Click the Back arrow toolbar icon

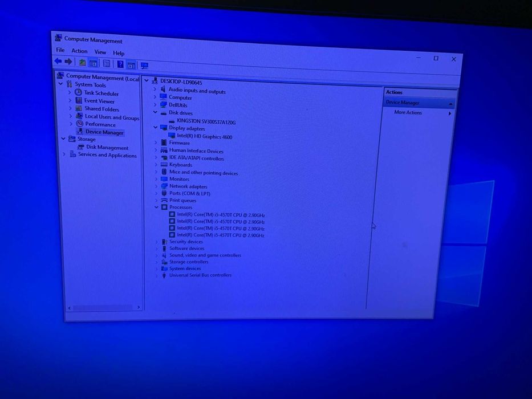tap(58, 61)
